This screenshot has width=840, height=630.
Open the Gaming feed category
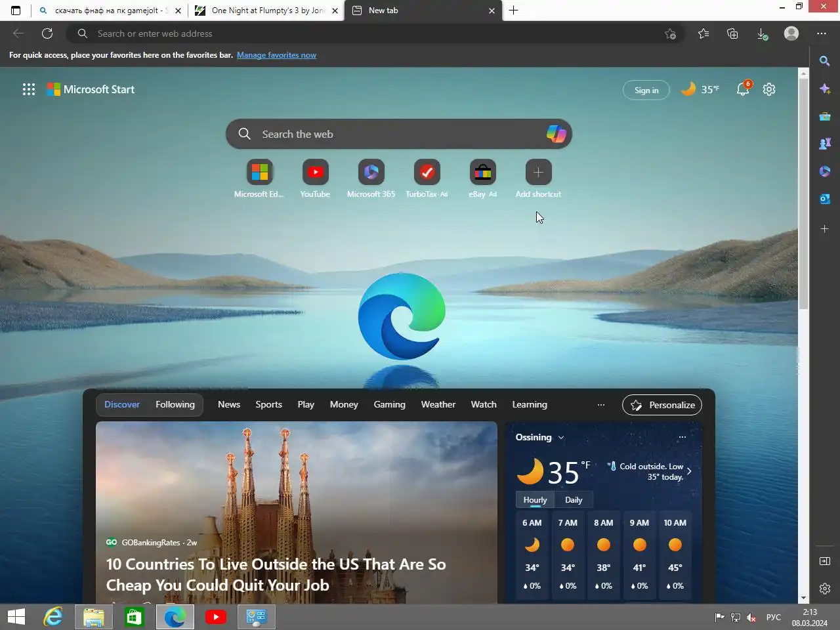(x=389, y=404)
